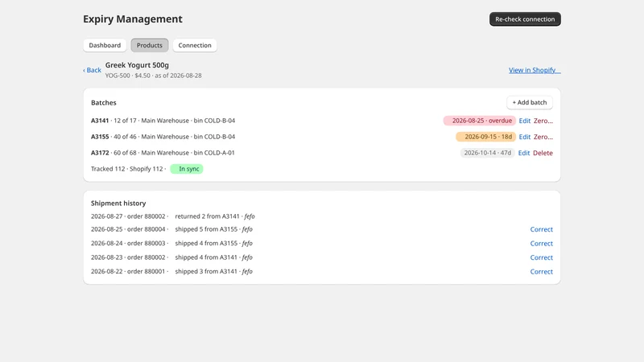Correct shipment for order 880004
The height and width of the screenshot is (362, 644).
(x=541, y=229)
